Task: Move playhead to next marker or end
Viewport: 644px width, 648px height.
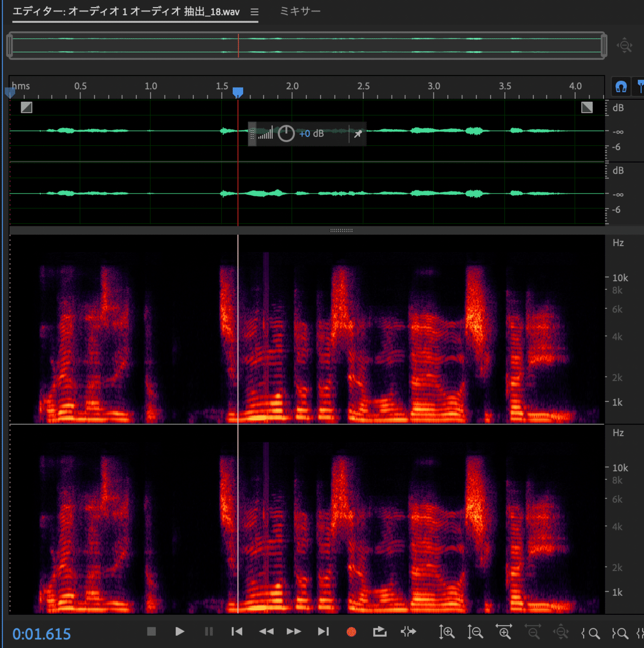Action: (324, 631)
